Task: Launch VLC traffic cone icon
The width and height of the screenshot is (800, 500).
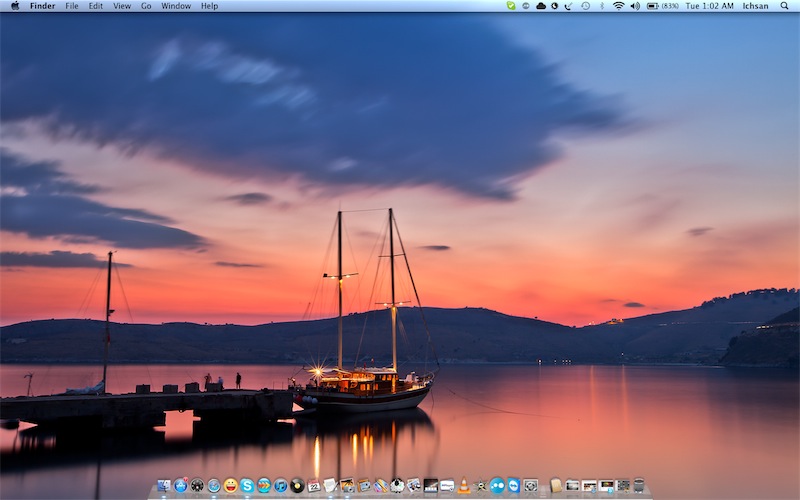Action: [464, 485]
